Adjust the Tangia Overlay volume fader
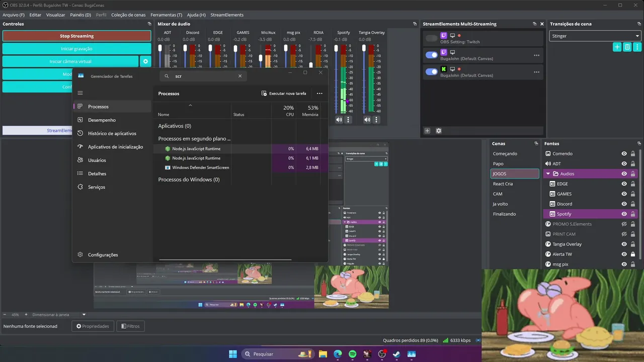This screenshot has width=644, height=362. point(365,49)
